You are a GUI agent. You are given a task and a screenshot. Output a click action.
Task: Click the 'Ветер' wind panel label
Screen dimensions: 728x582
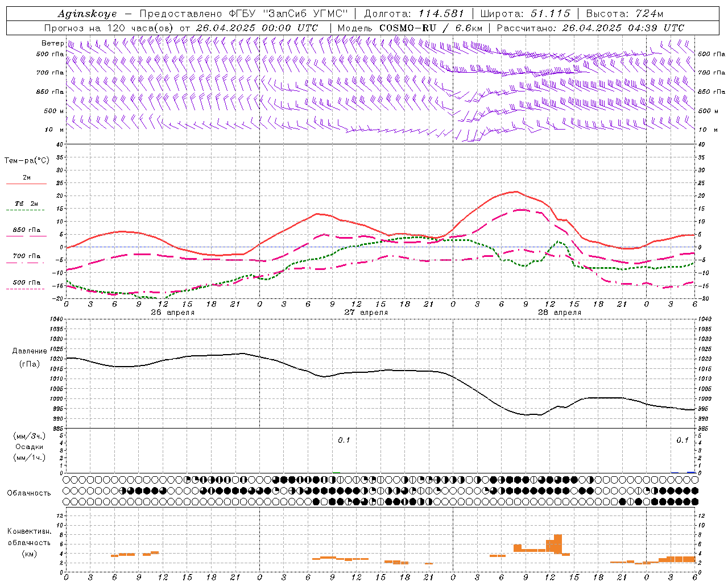pyautogui.click(x=52, y=43)
